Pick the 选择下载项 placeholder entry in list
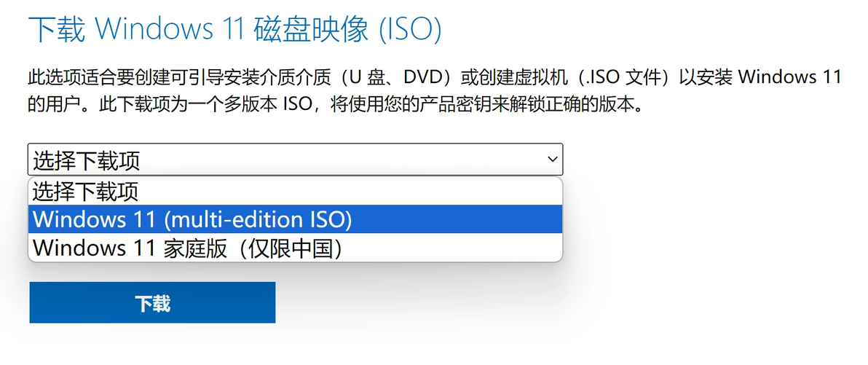The image size is (868, 365). pos(295,192)
